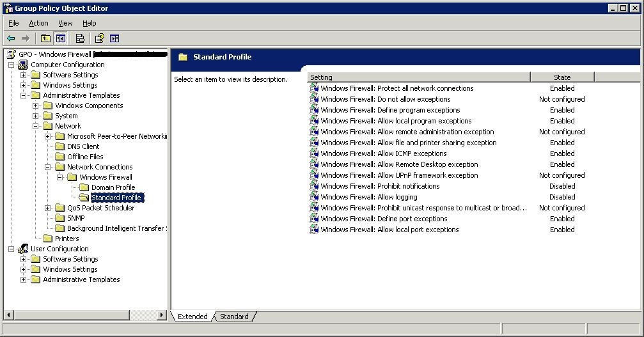Click the Up One Level folder icon
The image size is (644, 337).
45,38
